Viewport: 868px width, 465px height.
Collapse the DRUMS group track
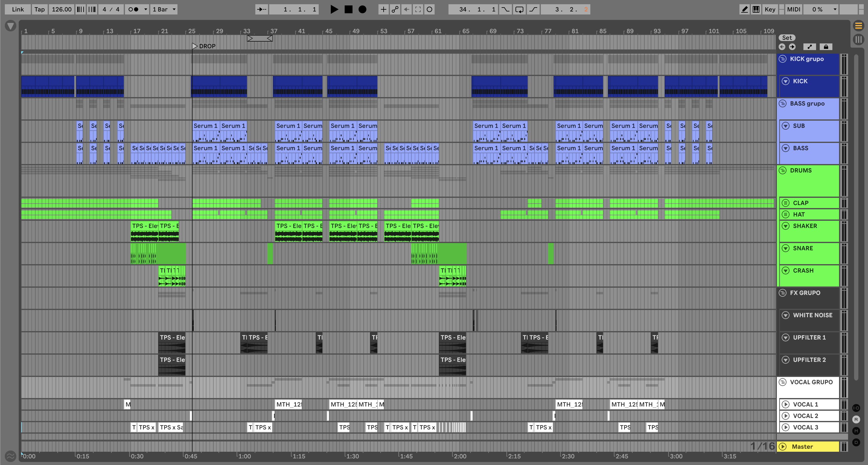(x=782, y=170)
